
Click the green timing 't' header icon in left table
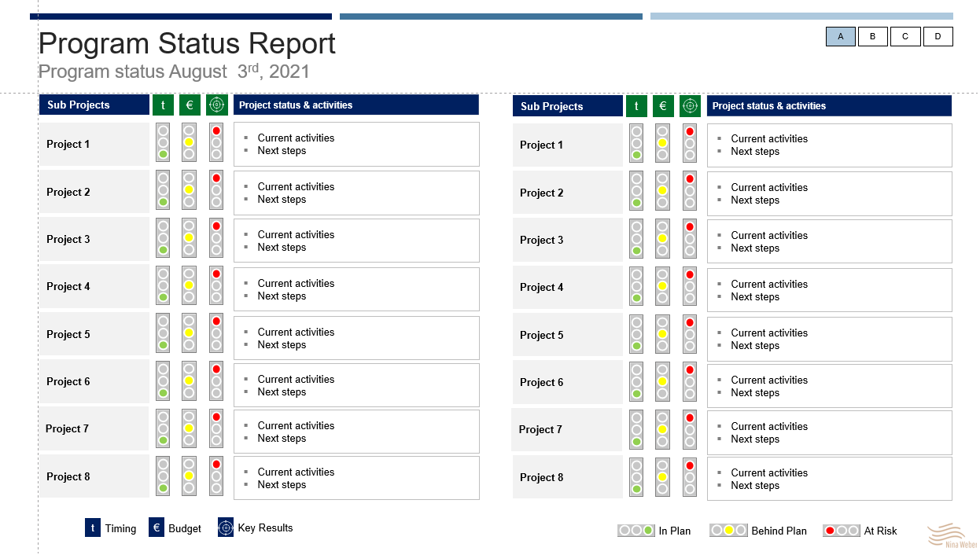163,105
